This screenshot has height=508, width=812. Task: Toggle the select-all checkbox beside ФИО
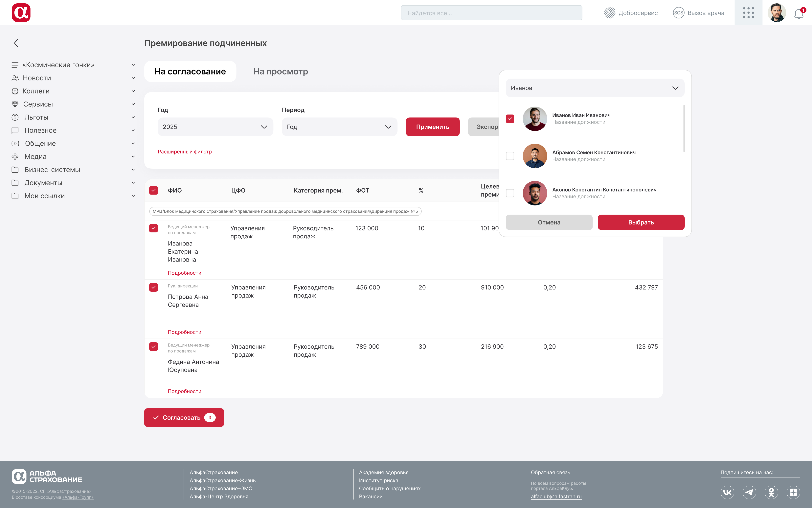(x=154, y=191)
